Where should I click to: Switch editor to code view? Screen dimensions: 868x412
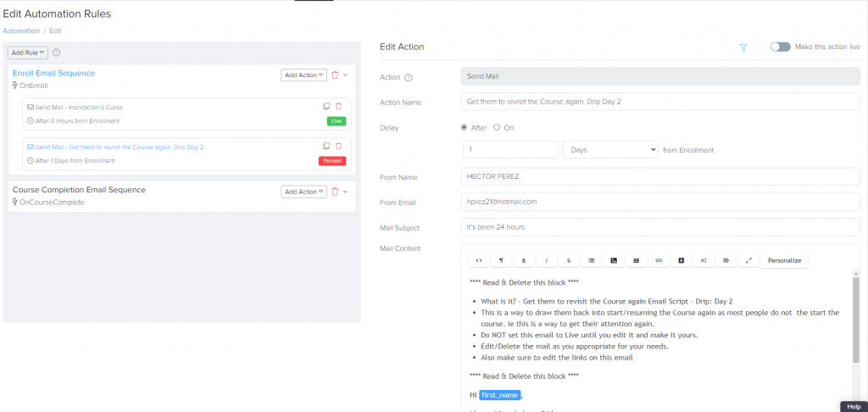point(479,260)
